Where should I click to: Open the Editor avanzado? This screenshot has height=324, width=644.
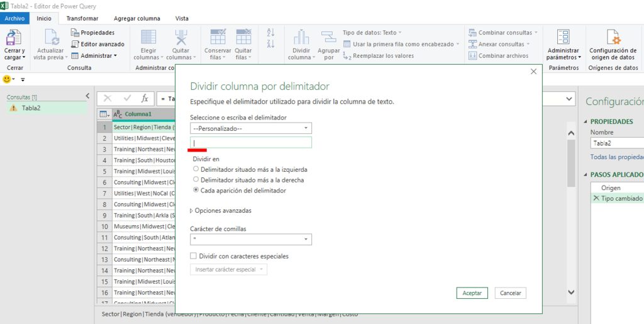tap(97, 44)
